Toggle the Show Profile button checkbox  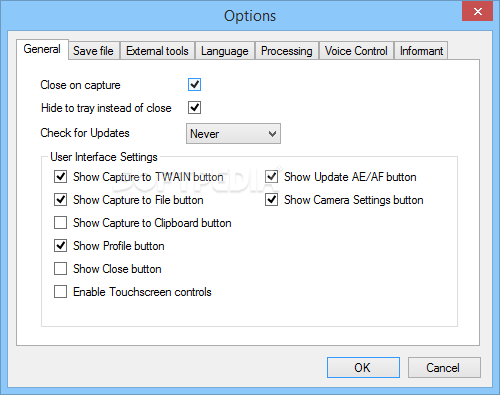60,246
